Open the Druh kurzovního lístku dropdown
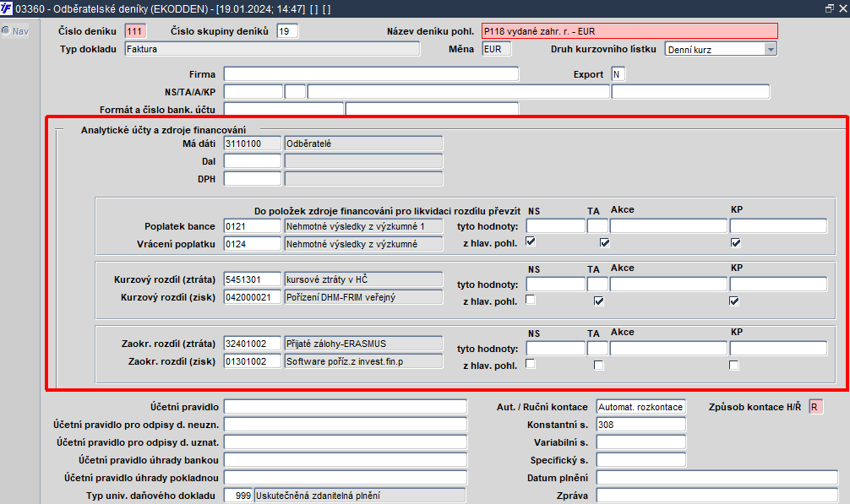The image size is (850, 504). (771, 49)
